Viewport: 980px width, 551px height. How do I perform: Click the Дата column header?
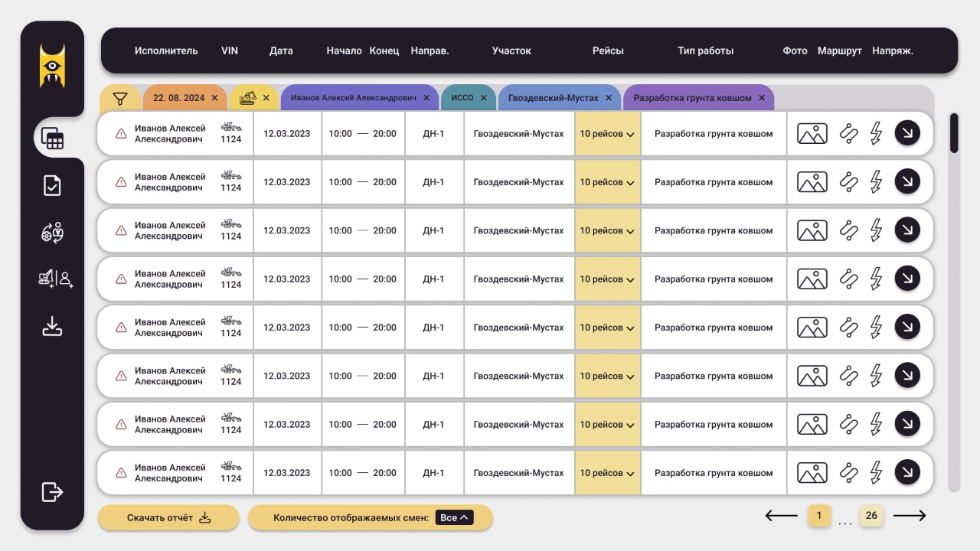click(281, 51)
